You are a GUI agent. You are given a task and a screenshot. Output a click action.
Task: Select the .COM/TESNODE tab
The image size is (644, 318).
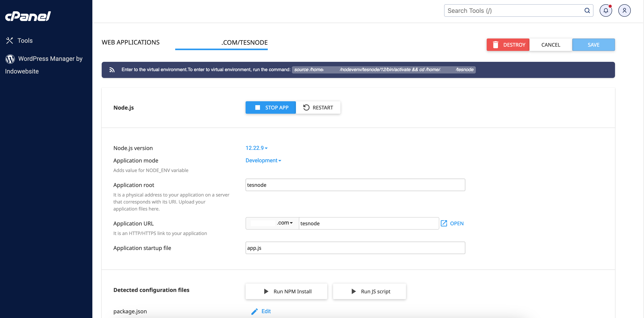(x=244, y=43)
